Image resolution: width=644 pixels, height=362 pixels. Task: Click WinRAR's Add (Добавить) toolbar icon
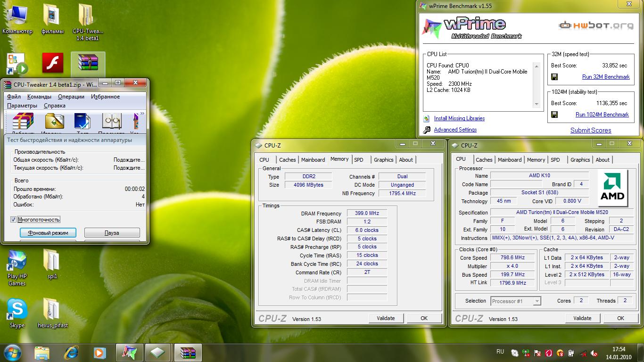[23, 122]
